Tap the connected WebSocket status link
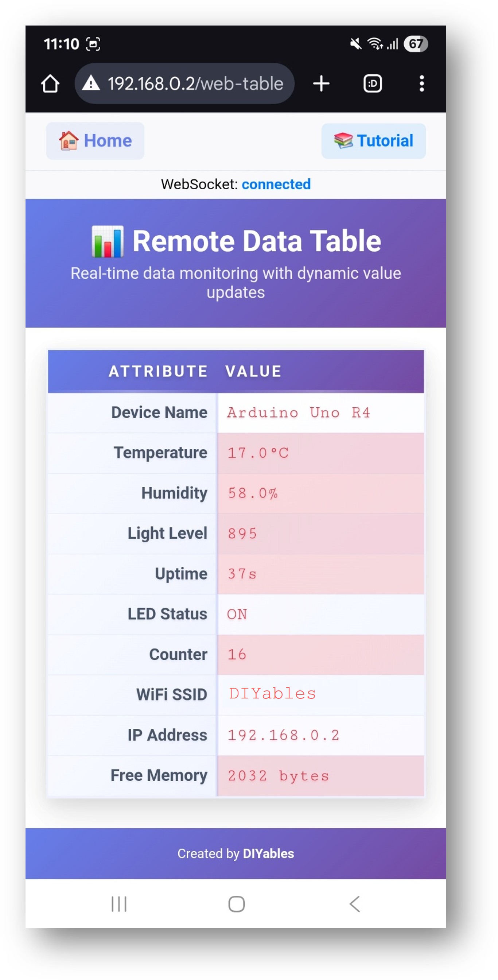The width and height of the screenshot is (498, 980). click(x=276, y=184)
